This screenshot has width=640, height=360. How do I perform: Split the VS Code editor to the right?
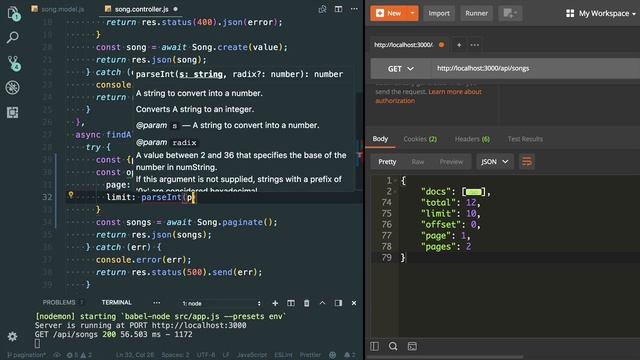coord(338,9)
